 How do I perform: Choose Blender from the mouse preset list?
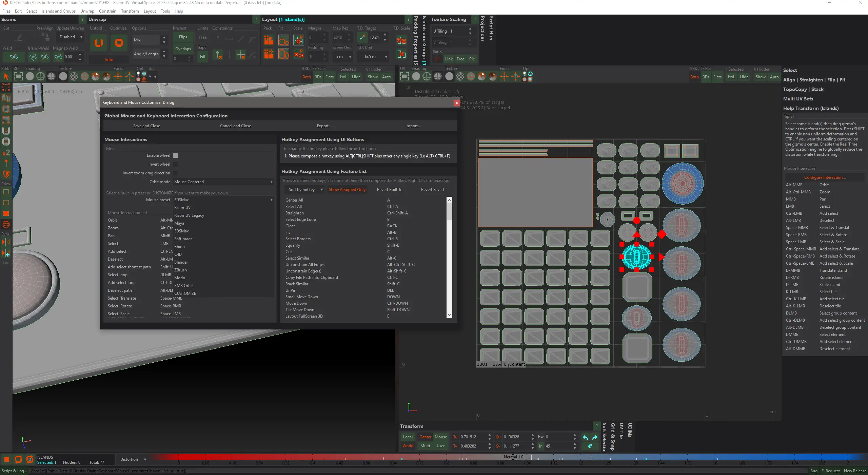click(181, 262)
